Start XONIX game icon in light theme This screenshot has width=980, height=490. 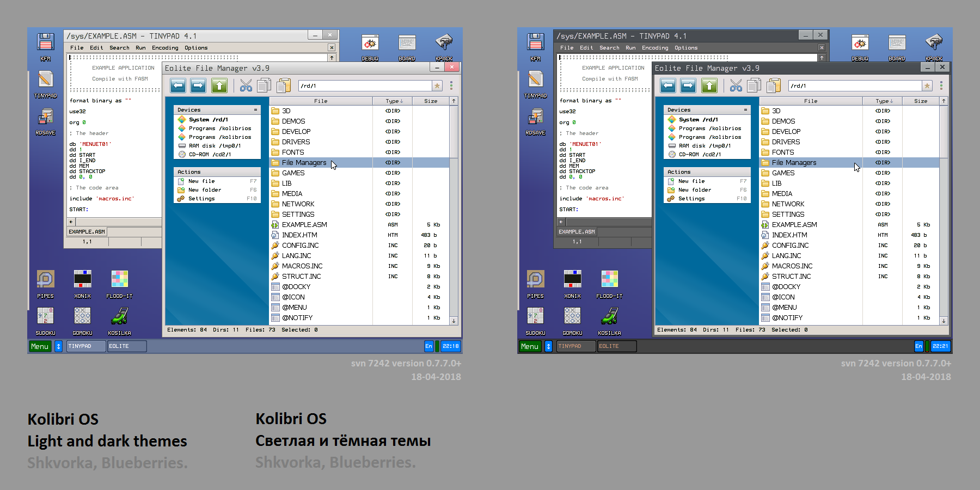coord(83,284)
